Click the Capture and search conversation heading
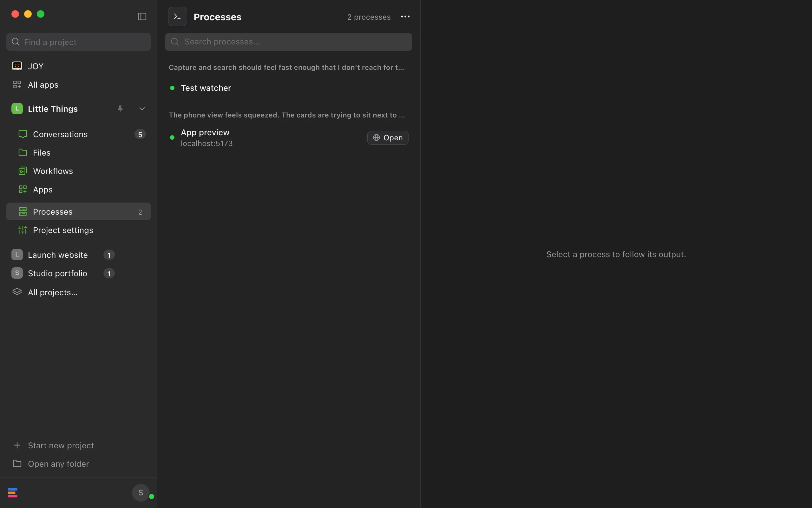This screenshot has height=508, width=812. coord(286,67)
